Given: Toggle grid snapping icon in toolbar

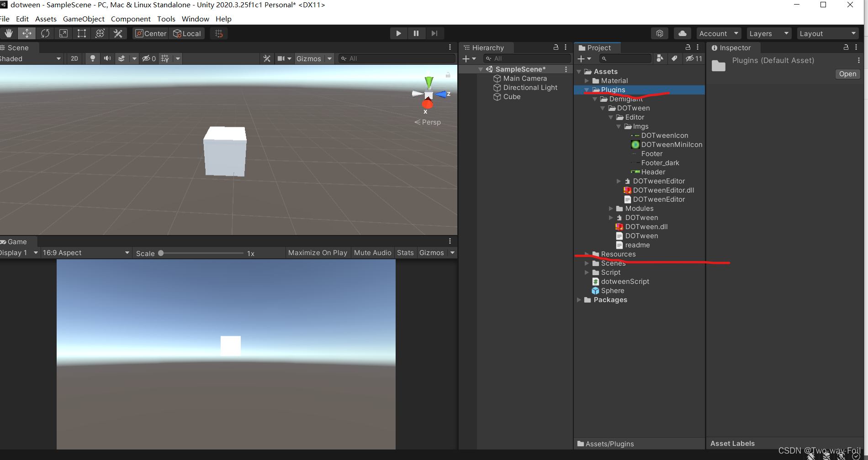Looking at the screenshot, I should tap(219, 33).
